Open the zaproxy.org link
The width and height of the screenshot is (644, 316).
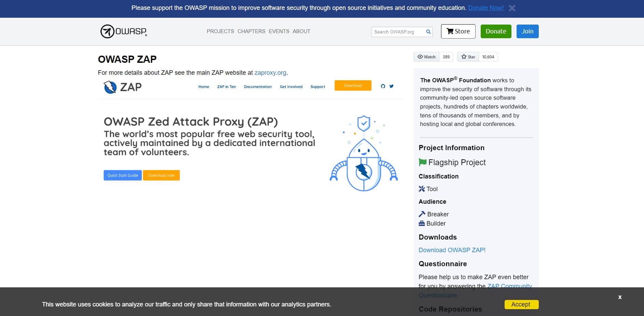coord(270,73)
